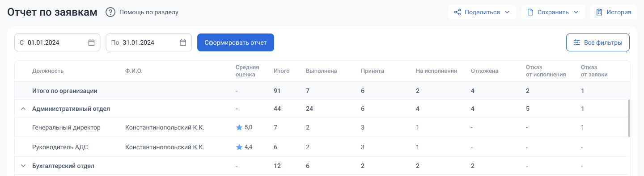Click the Сформировать отчет button
This screenshot has width=644, height=176.
pos(236,42)
